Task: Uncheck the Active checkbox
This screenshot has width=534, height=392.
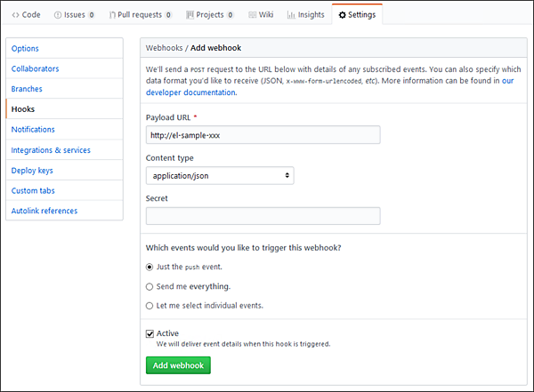Action: (x=150, y=333)
